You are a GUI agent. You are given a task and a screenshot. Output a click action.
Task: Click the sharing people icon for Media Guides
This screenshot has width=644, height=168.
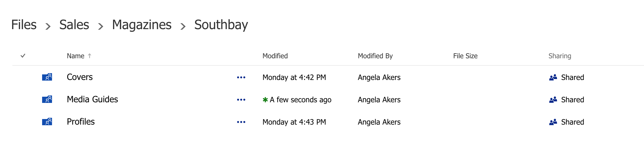pyautogui.click(x=553, y=100)
